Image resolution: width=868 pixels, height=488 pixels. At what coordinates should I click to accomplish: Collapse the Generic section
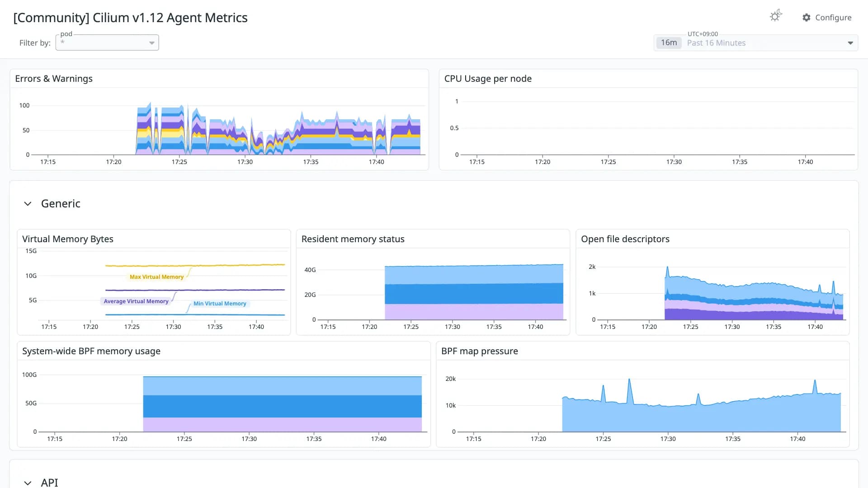click(28, 204)
